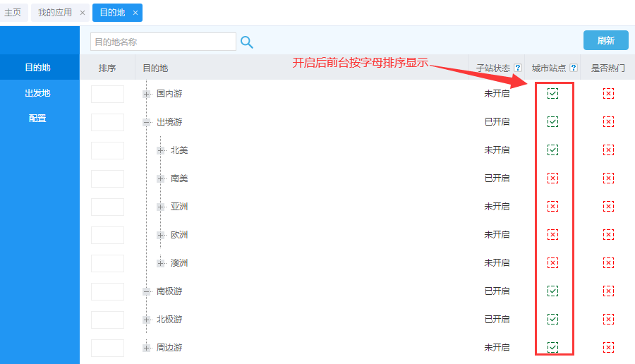
Task: Toggle 是否热门 icon for 周边游
Action: pyautogui.click(x=608, y=348)
